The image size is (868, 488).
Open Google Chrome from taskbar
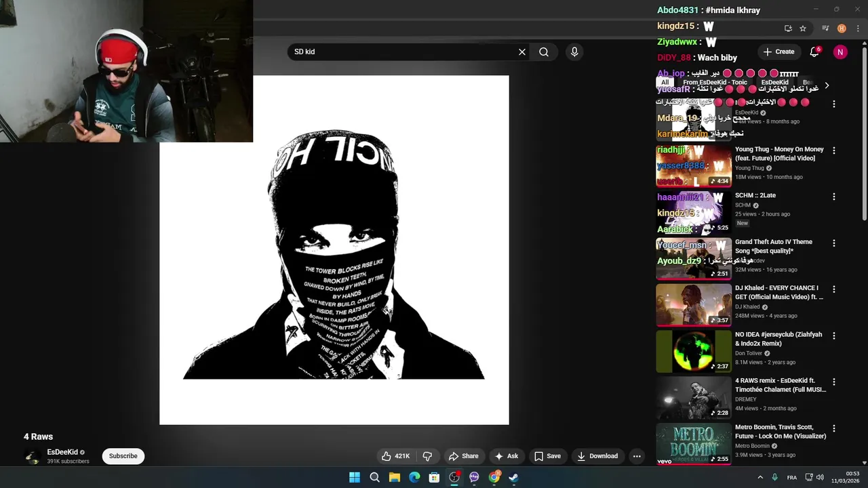point(494,477)
